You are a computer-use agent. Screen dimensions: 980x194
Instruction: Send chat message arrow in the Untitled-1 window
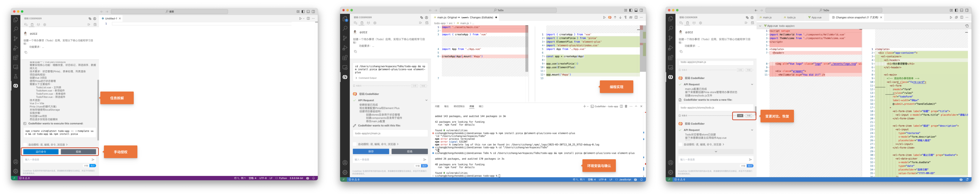tap(93, 159)
